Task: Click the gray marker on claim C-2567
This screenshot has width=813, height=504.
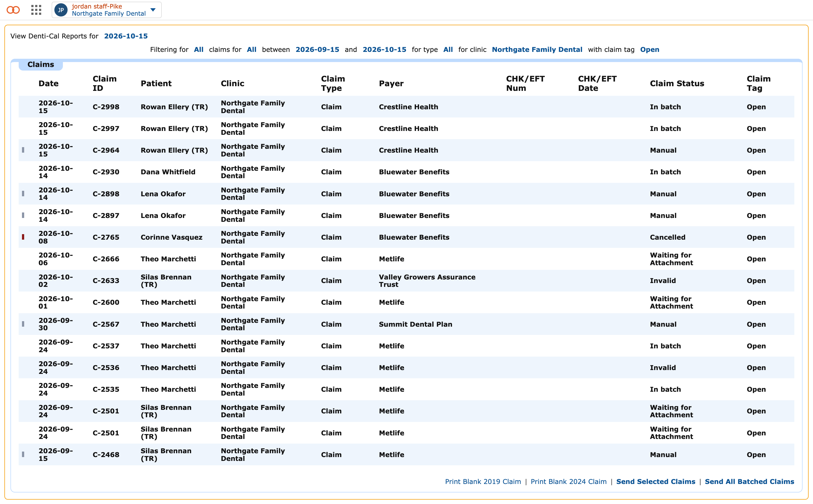Action: (23, 324)
